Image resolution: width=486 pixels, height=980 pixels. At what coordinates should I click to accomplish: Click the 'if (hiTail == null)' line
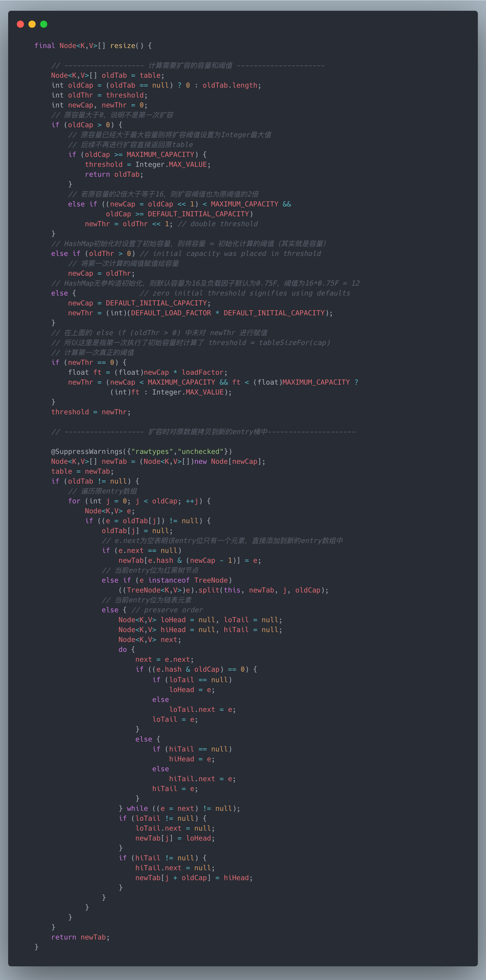192,749
